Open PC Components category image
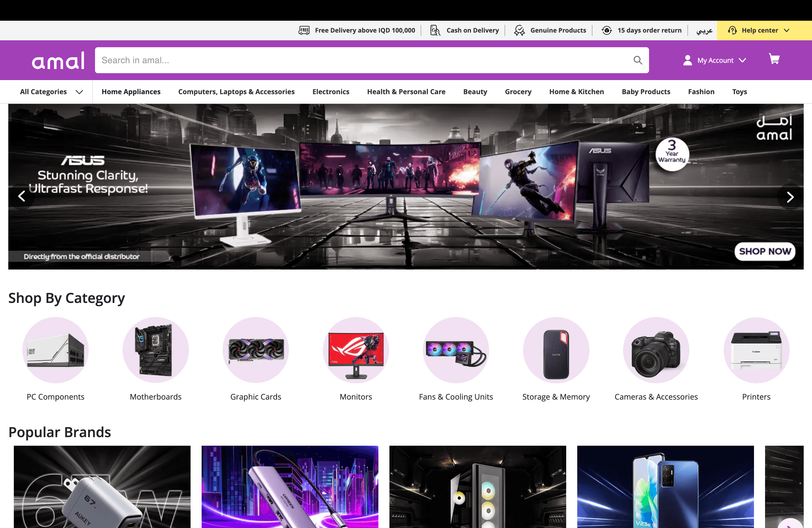 (x=55, y=350)
